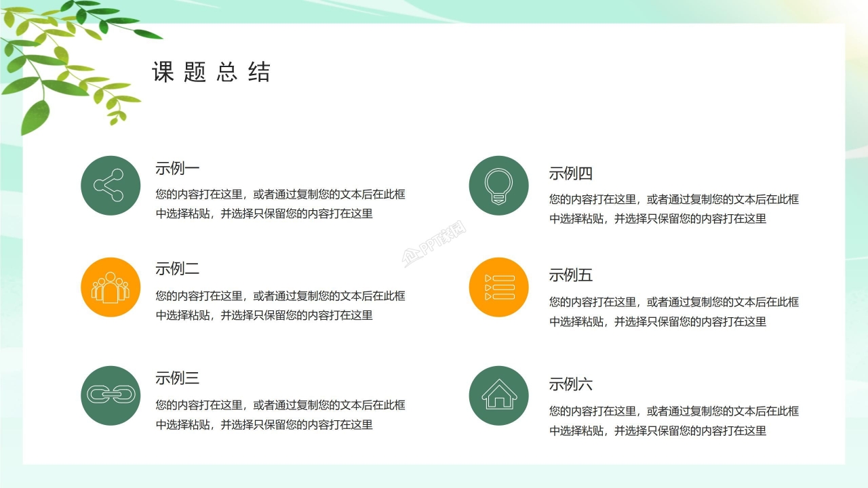Screen dimensions: 868x488
Task: Click the green circle behind the lightbulb icon
Action: pos(498,185)
